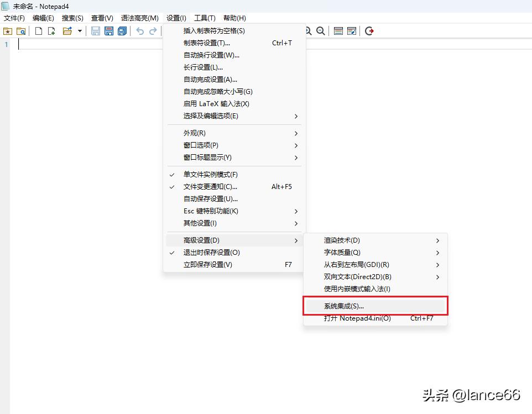
Task: Create a new blank document icon
Action: pos(39,31)
